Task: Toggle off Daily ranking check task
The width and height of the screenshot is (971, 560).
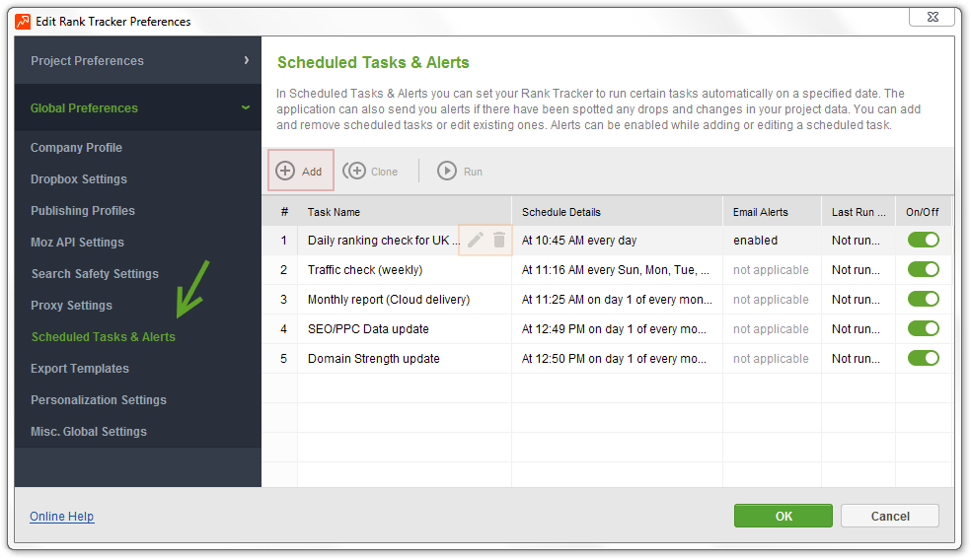Action: point(924,240)
